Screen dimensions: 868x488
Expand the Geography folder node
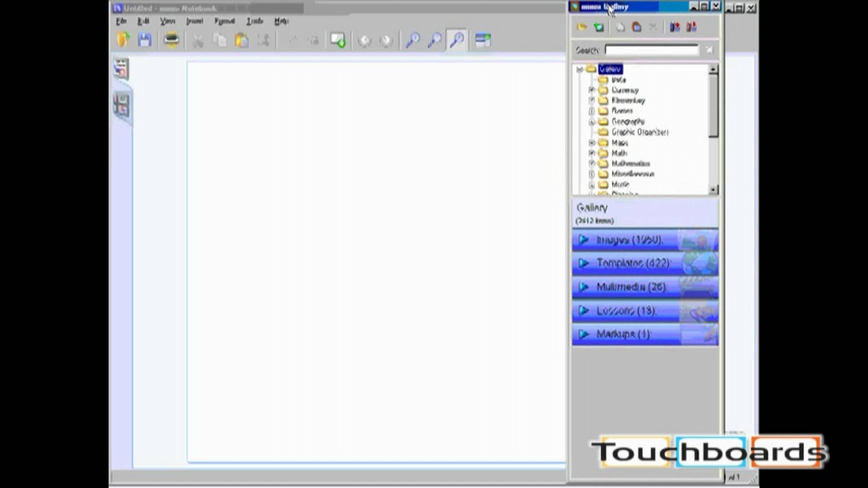point(591,122)
